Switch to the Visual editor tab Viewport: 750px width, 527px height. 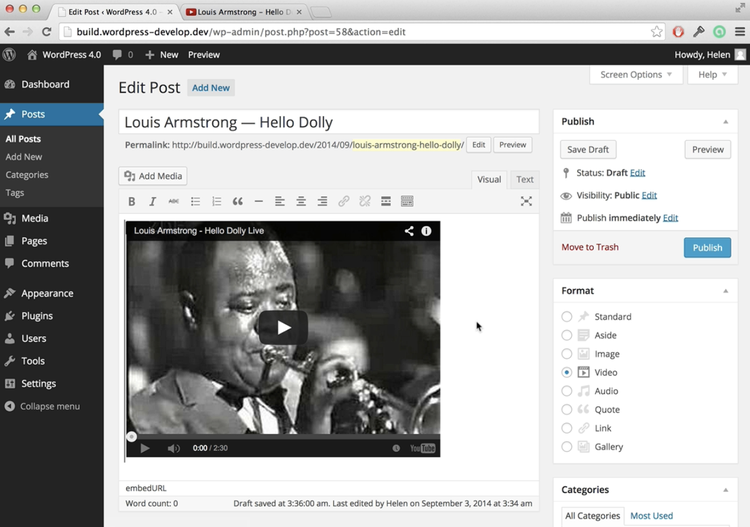[489, 179]
